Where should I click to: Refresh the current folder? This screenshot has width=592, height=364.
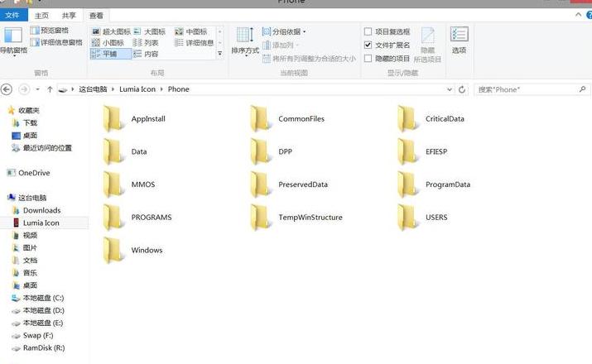click(x=462, y=89)
